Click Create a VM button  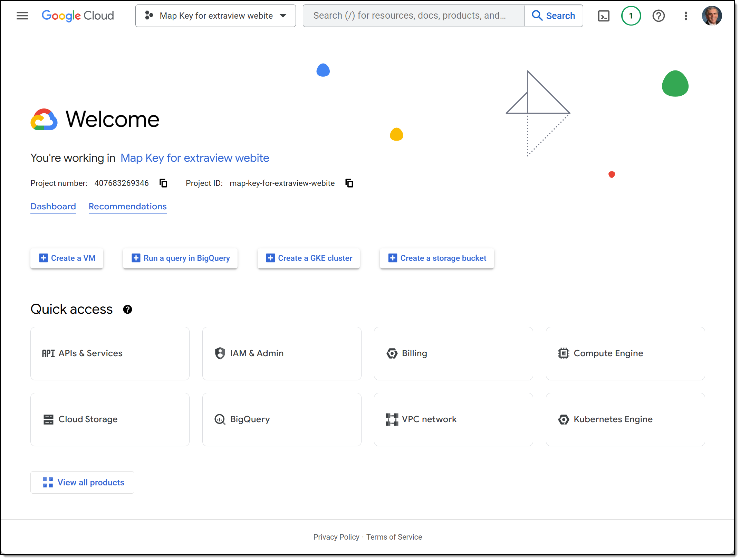pos(67,258)
